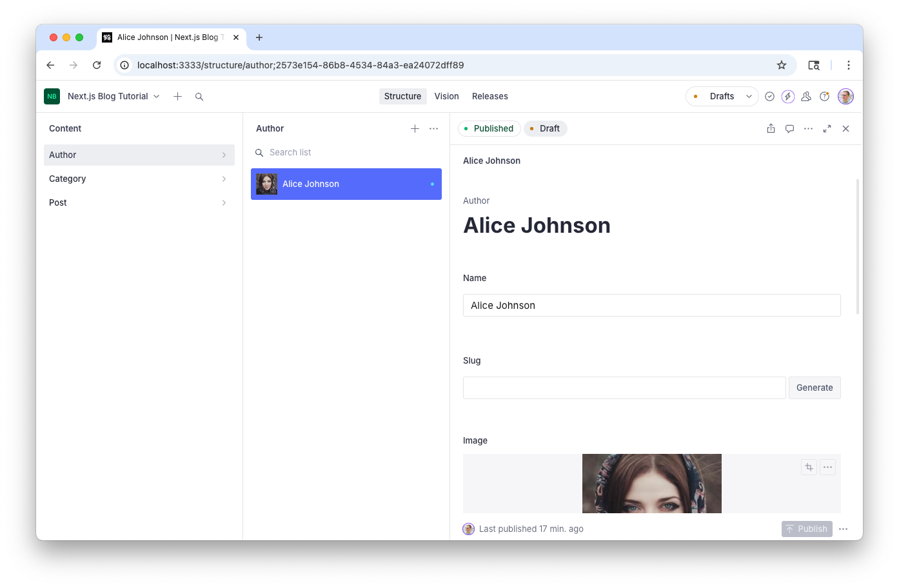Expand the Category content type chevron
The height and width of the screenshot is (588, 899).
coord(224,179)
